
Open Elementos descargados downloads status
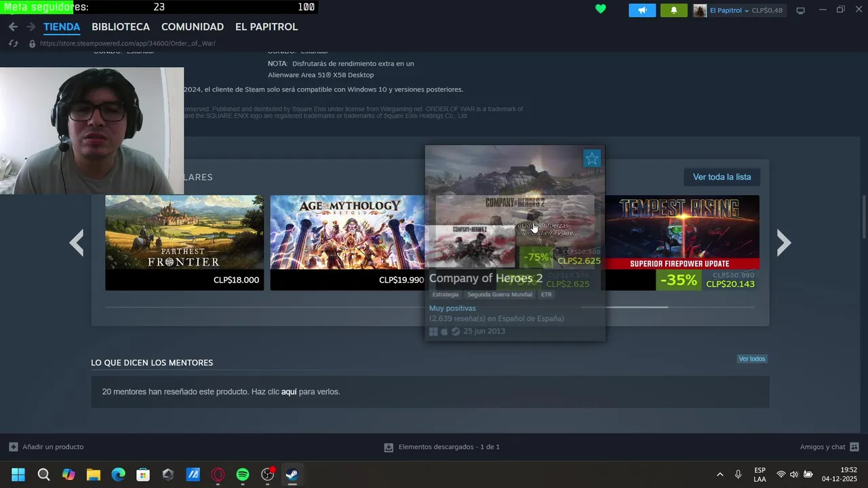442,447
